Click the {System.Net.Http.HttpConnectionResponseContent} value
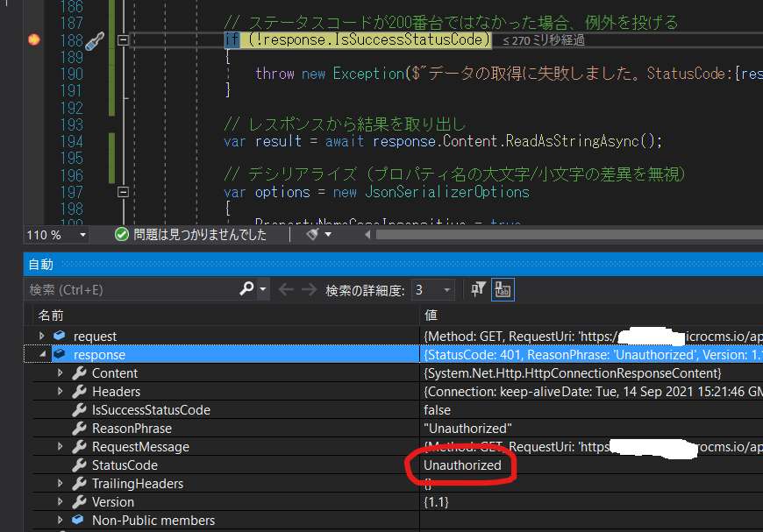The height and width of the screenshot is (532, 763). coord(573,373)
